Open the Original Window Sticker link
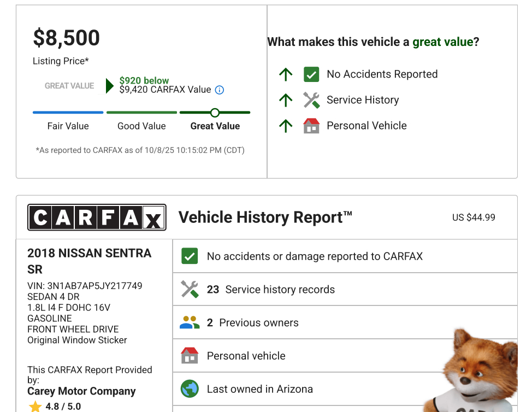The image size is (532, 412). [77, 340]
